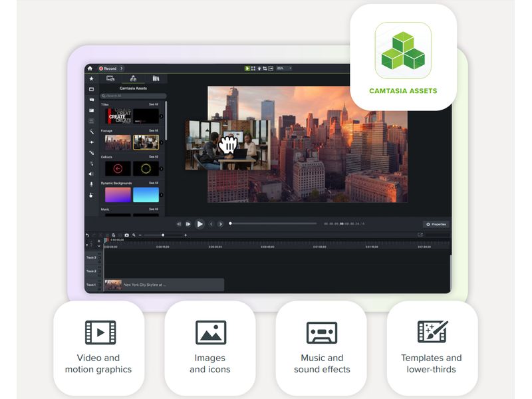Show more Dynamic Backgrounds with arrow

coord(162,195)
